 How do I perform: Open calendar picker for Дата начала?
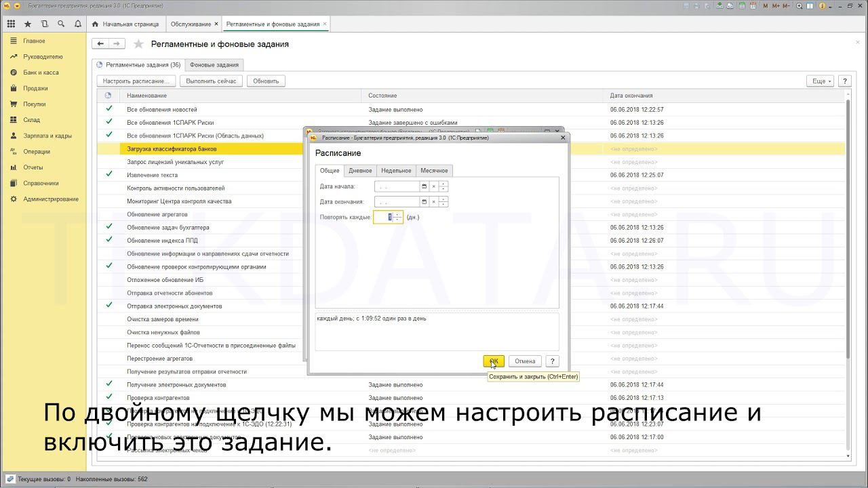(x=425, y=186)
